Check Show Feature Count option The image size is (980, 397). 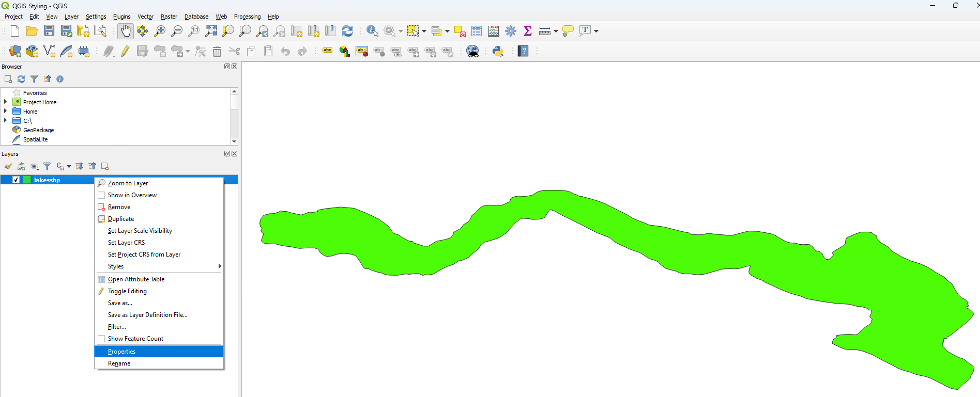(x=101, y=339)
